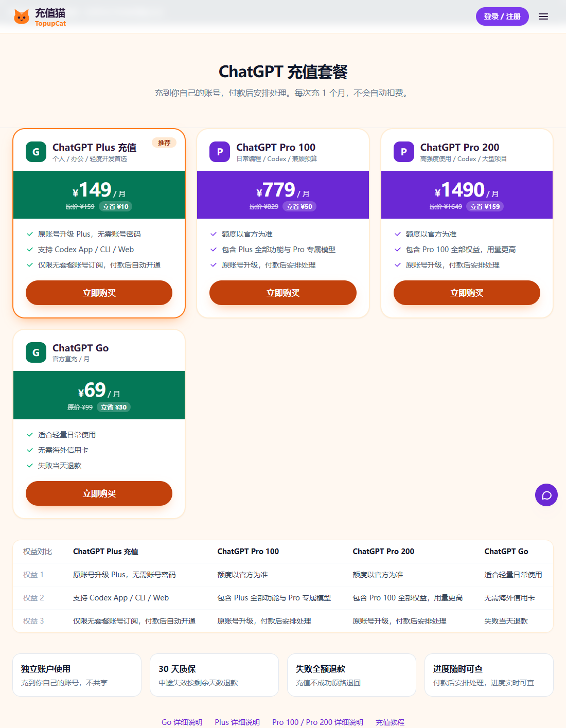
Task: Click the checkmark beside 原账号升级 Plus，无需账号密码
Action: (30, 234)
